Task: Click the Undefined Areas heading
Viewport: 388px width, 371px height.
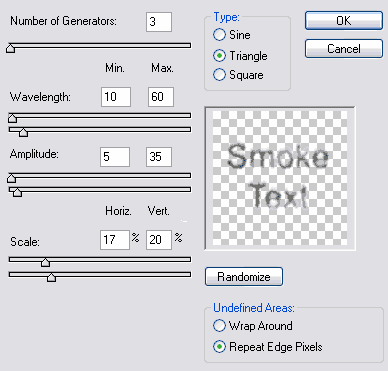Action: pyautogui.click(x=254, y=308)
